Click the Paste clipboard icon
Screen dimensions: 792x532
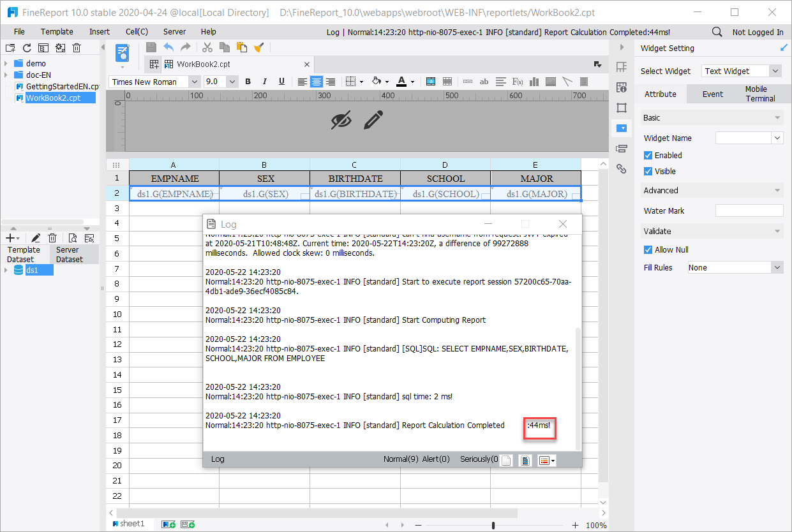(241, 47)
